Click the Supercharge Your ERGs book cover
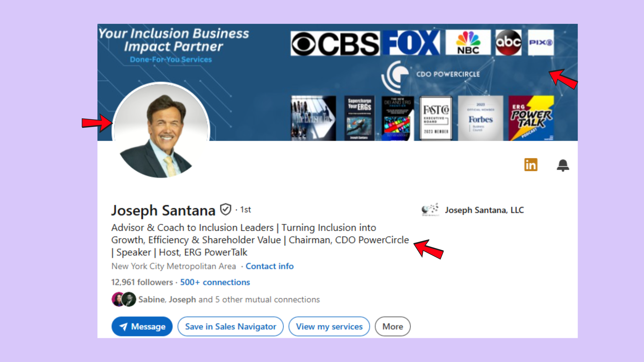The height and width of the screenshot is (362, 644). [359, 118]
